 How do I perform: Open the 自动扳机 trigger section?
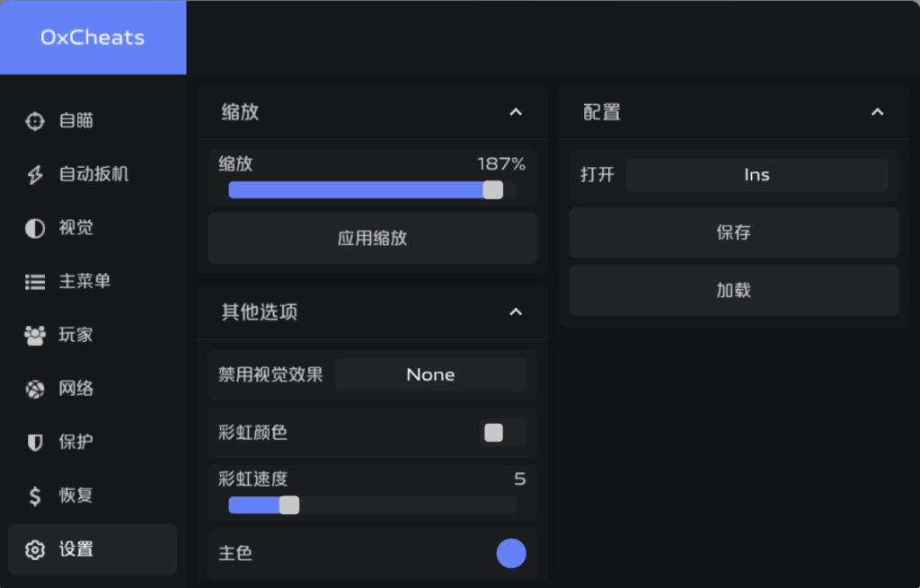click(34, 174)
